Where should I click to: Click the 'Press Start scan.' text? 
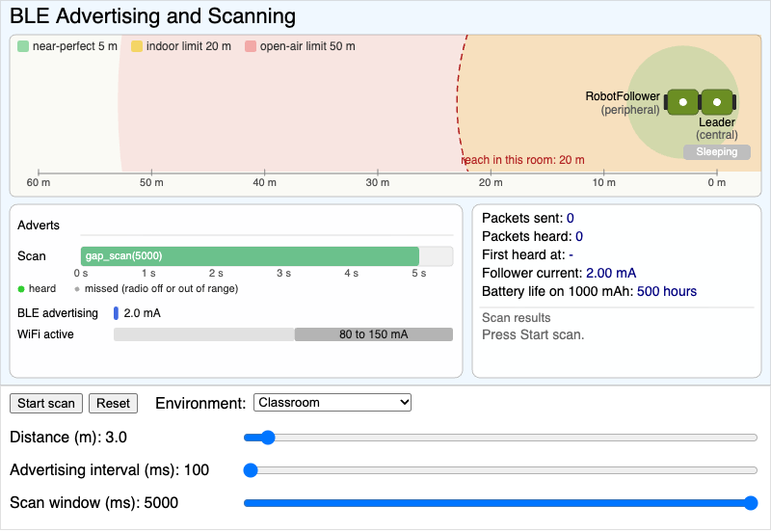533,334
